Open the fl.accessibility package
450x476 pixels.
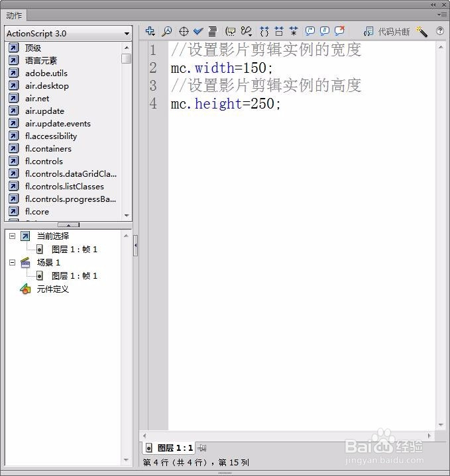click(x=51, y=136)
